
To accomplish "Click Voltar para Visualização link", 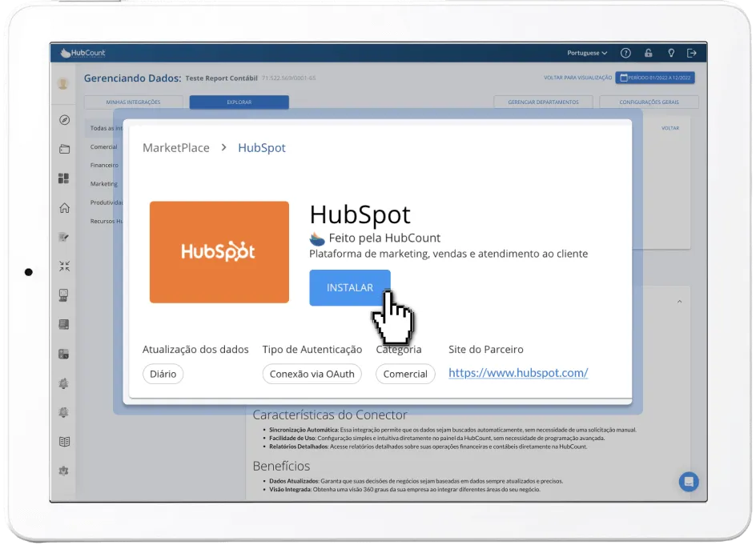I will (x=577, y=78).
